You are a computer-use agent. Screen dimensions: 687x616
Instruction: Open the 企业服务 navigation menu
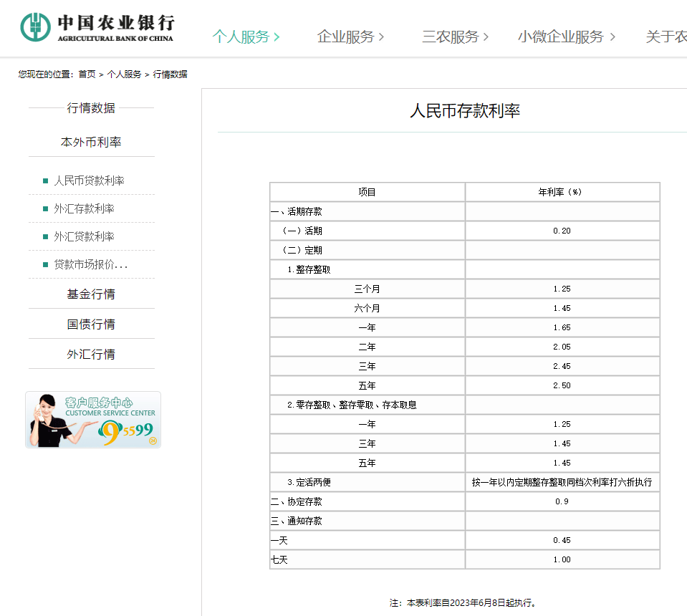click(350, 37)
